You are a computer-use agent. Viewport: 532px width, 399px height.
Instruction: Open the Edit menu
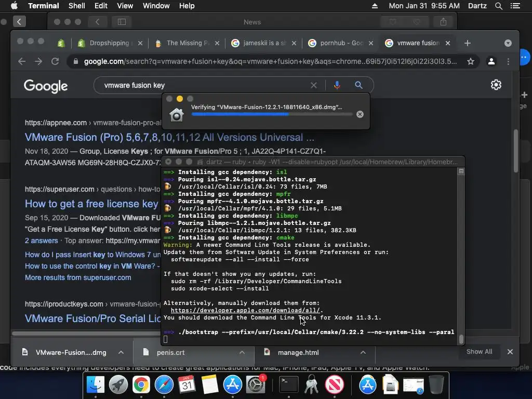point(101,6)
